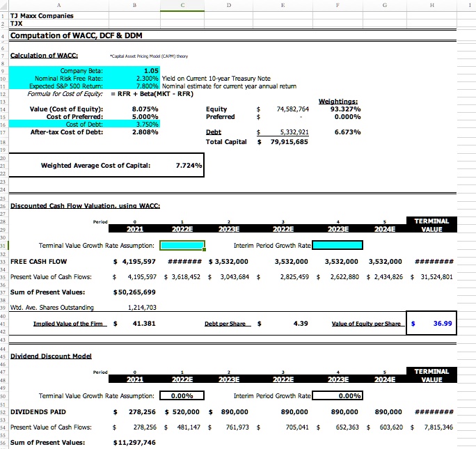This screenshot has width=476, height=449.
Task: Select Cost of Equity value 8.075%
Action: 145,109
